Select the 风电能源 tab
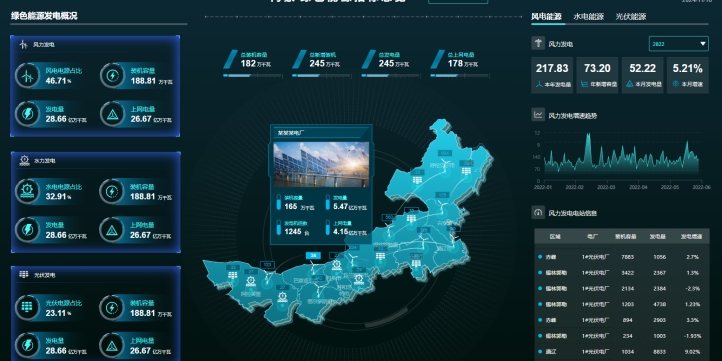This screenshot has height=361, width=722. [547, 17]
